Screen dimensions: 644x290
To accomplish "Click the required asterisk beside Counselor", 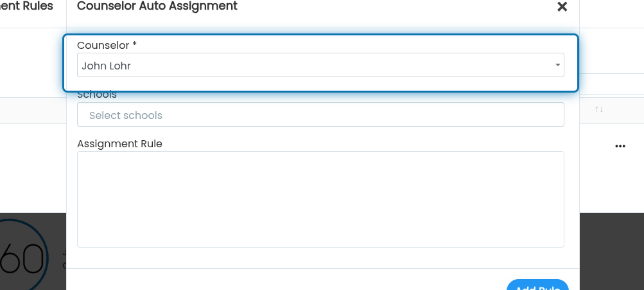I will point(134,44).
